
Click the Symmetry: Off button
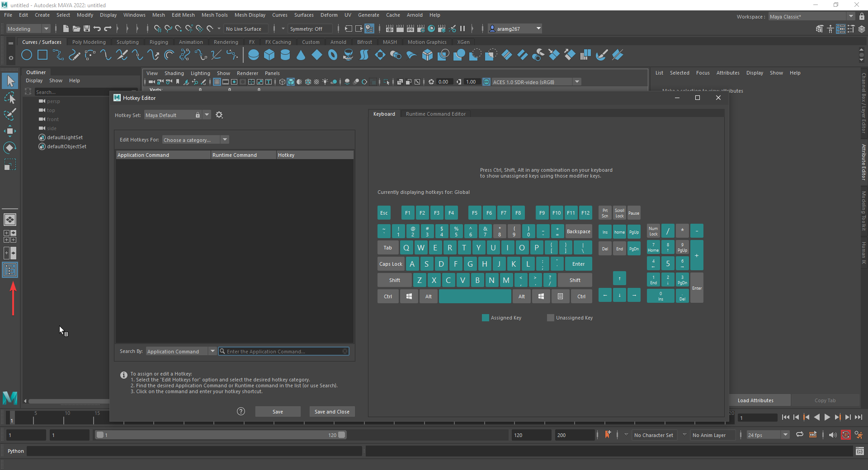(310, 29)
